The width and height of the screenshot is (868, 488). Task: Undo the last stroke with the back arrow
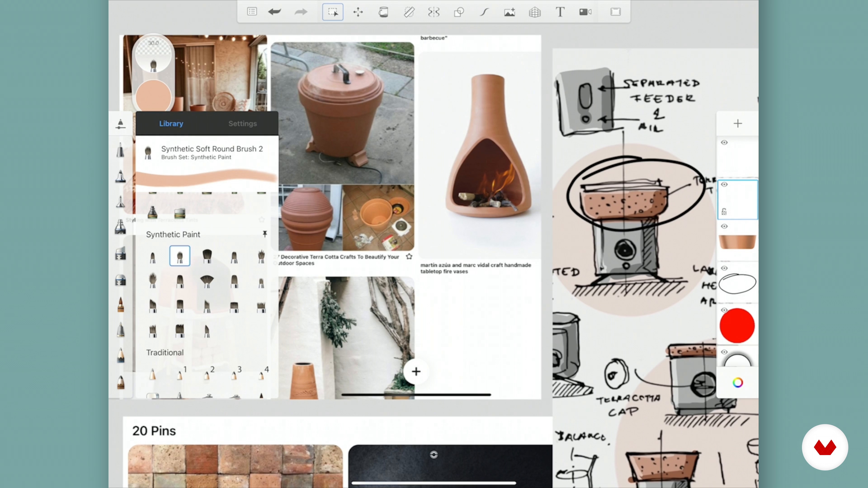click(275, 12)
